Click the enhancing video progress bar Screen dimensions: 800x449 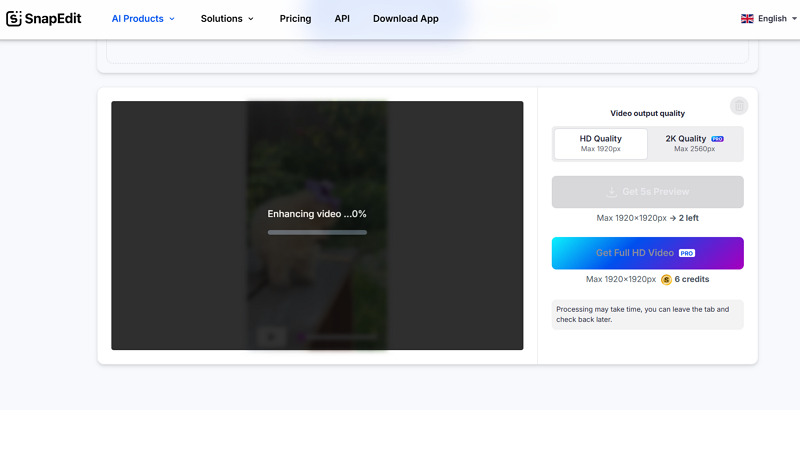pyautogui.click(x=317, y=232)
